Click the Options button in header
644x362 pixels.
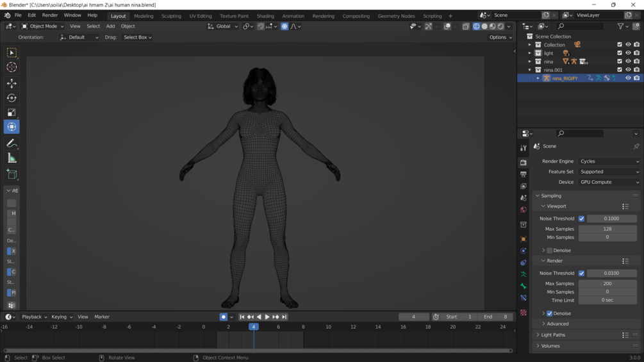500,37
